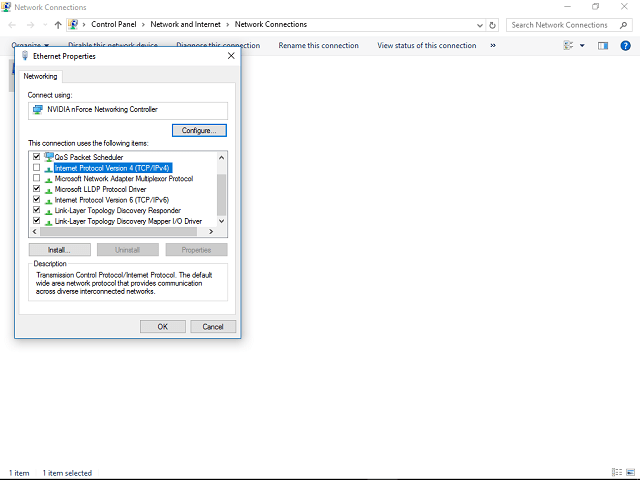Image resolution: width=640 pixels, height=480 pixels.
Task: Click the QoS Packet Scheduler icon
Action: tap(49, 156)
